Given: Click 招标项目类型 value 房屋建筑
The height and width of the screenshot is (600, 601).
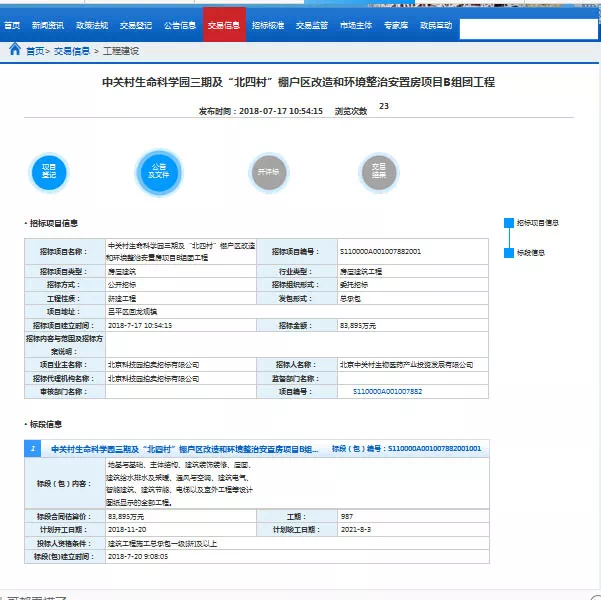Looking at the screenshot, I should pyautogui.click(x=122, y=271).
